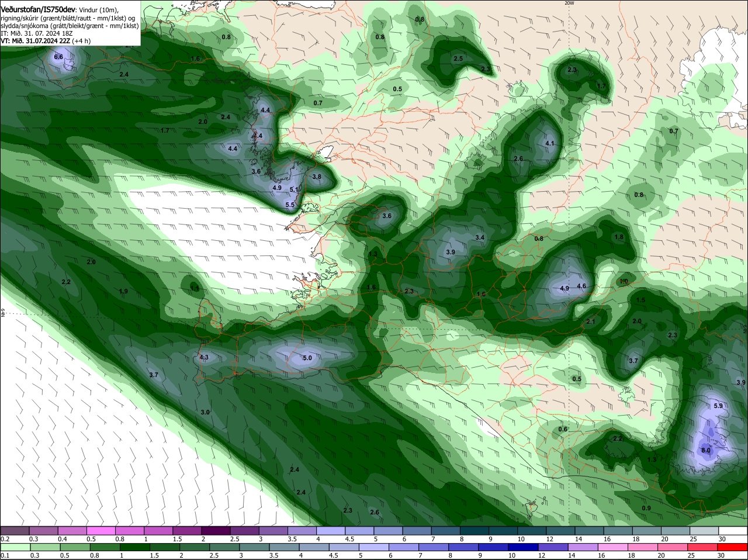
Task: Click the dark teal snow swatch labeled 9
Action: (503, 531)
